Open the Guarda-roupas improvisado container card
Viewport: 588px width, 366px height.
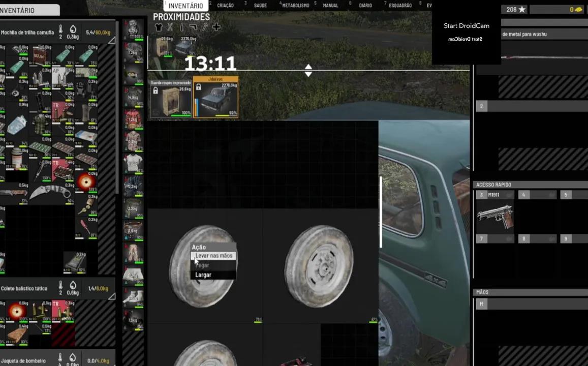coord(171,99)
